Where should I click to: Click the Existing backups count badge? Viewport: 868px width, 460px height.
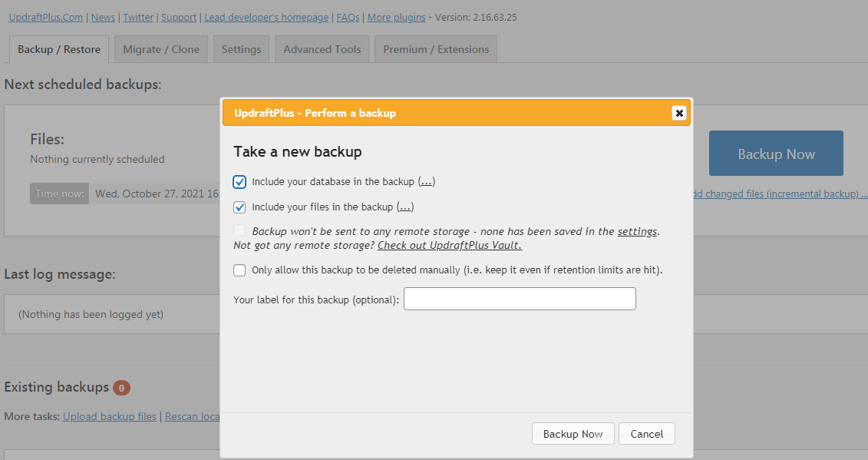point(122,388)
